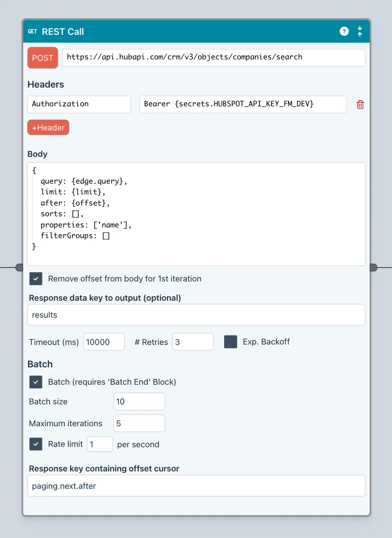
Task: Add a new header with +Header
Action: click(48, 127)
